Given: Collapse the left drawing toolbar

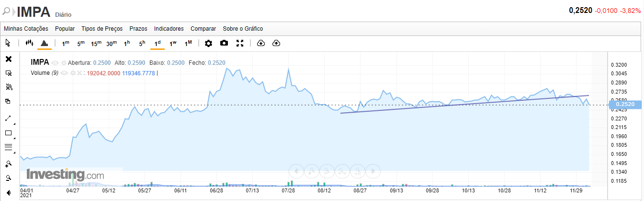Looking at the screenshot, I should point(8,193).
